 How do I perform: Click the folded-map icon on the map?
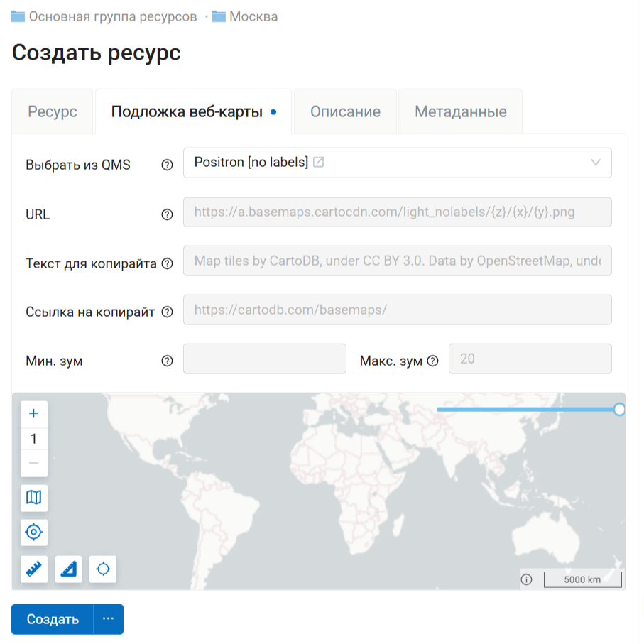(33, 498)
